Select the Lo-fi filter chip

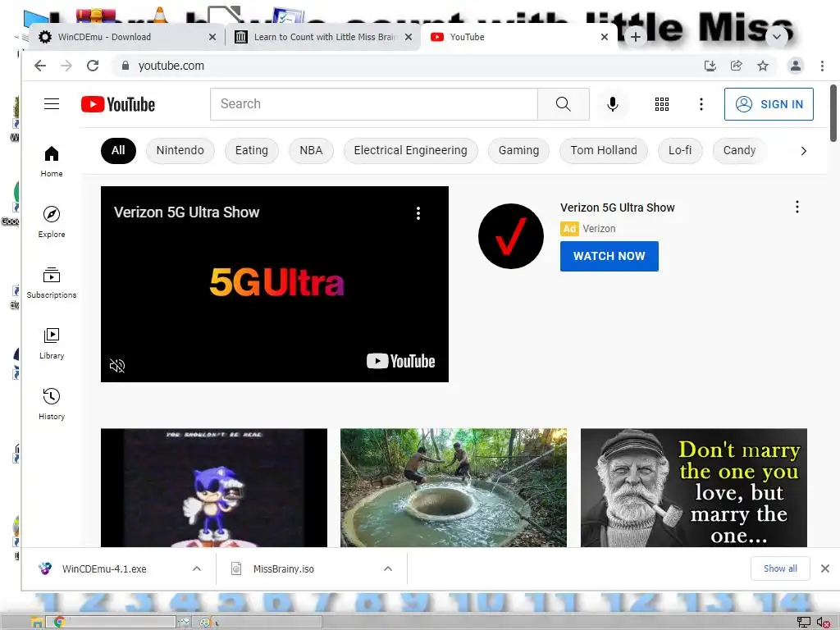click(x=680, y=151)
